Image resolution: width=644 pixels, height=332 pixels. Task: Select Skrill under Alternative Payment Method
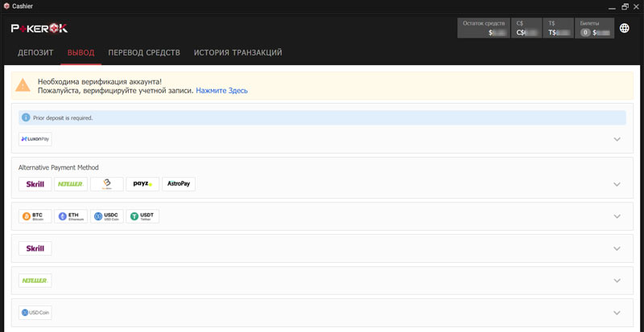[35, 184]
